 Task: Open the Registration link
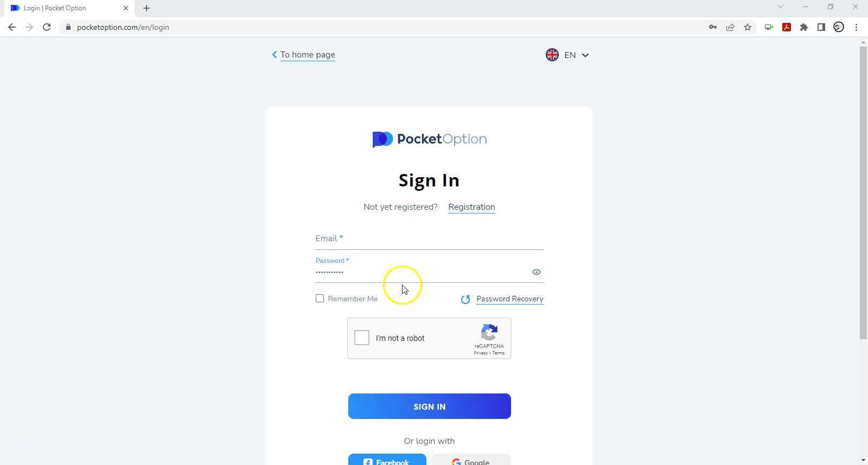tap(471, 206)
